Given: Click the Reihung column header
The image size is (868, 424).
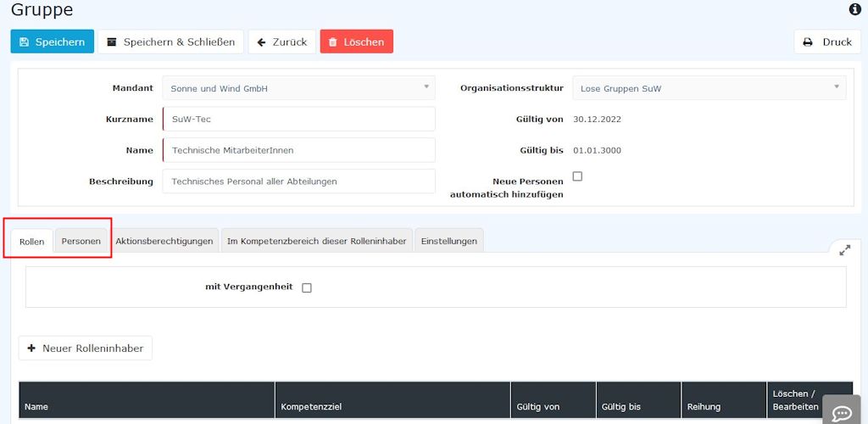Looking at the screenshot, I should tap(724, 400).
